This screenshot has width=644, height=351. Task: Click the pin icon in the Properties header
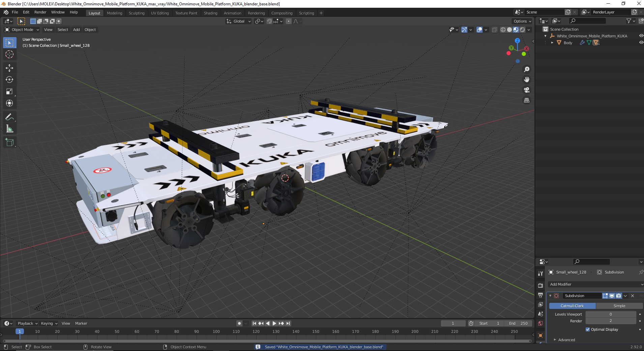tap(641, 272)
